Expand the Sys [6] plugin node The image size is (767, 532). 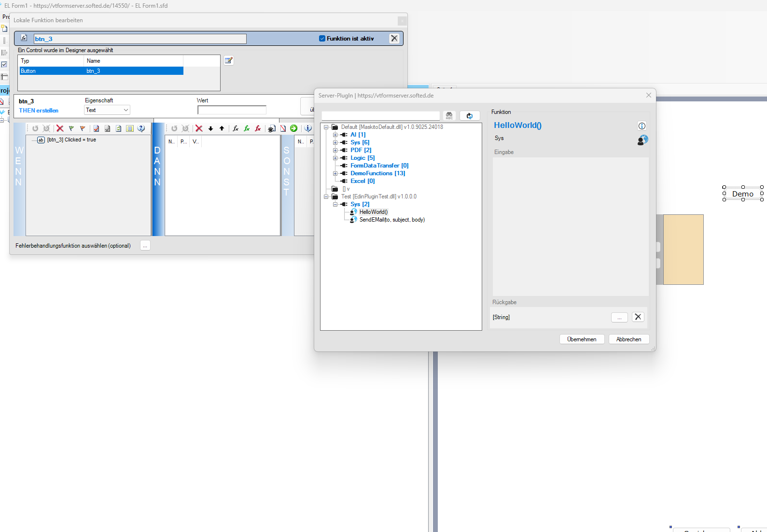point(335,142)
